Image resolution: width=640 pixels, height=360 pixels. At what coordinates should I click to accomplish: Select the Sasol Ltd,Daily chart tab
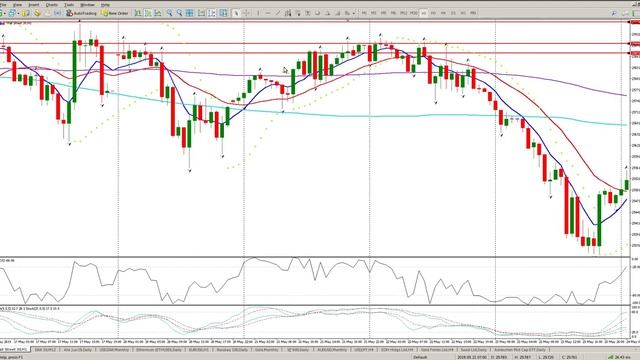[473, 350]
